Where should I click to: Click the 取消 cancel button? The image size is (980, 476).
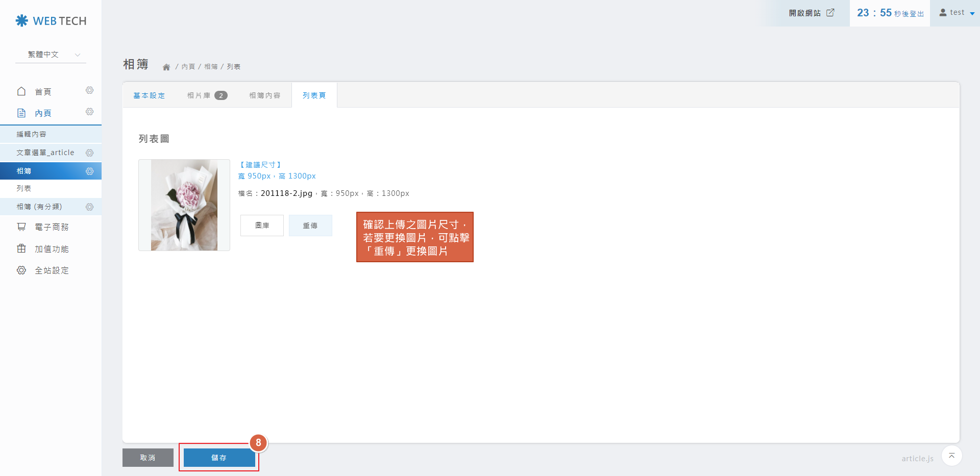(x=148, y=458)
